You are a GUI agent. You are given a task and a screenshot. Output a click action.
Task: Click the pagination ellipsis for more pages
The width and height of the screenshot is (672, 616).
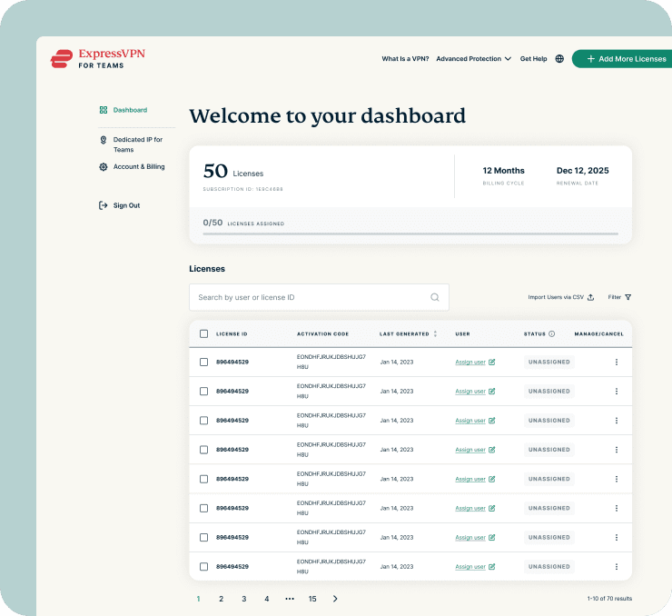[290, 599]
